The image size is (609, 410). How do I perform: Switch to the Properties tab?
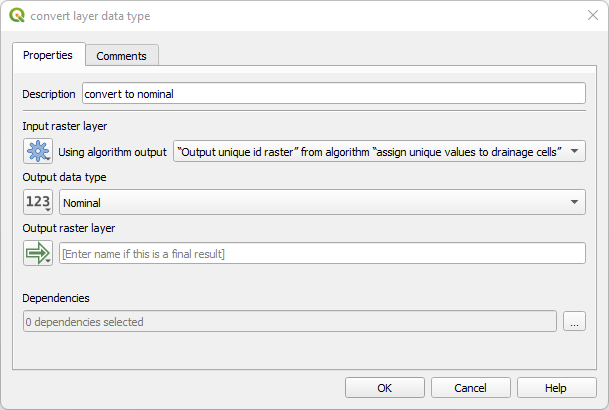48,55
